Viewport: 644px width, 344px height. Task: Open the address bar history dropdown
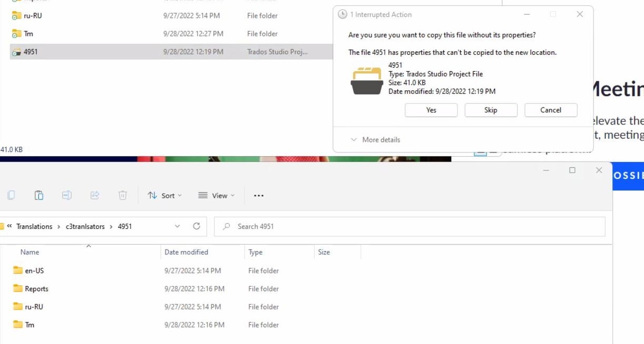(x=177, y=226)
